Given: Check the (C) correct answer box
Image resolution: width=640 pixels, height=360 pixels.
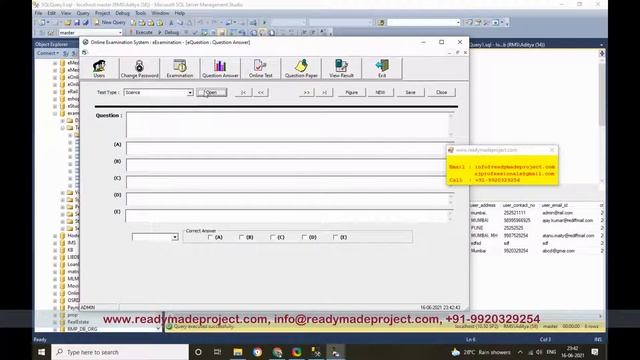Looking at the screenshot, I should click(273, 237).
